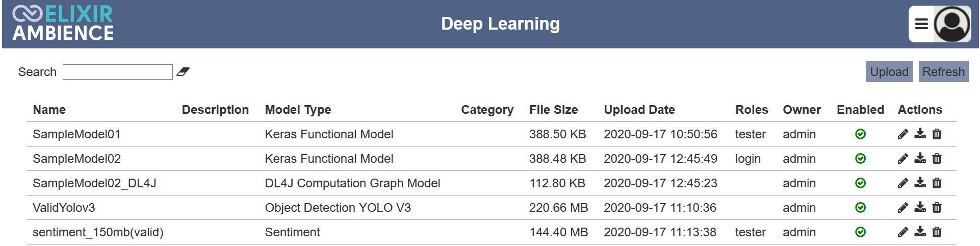
Task: Clear search with the eraser icon
Action: (x=183, y=72)
